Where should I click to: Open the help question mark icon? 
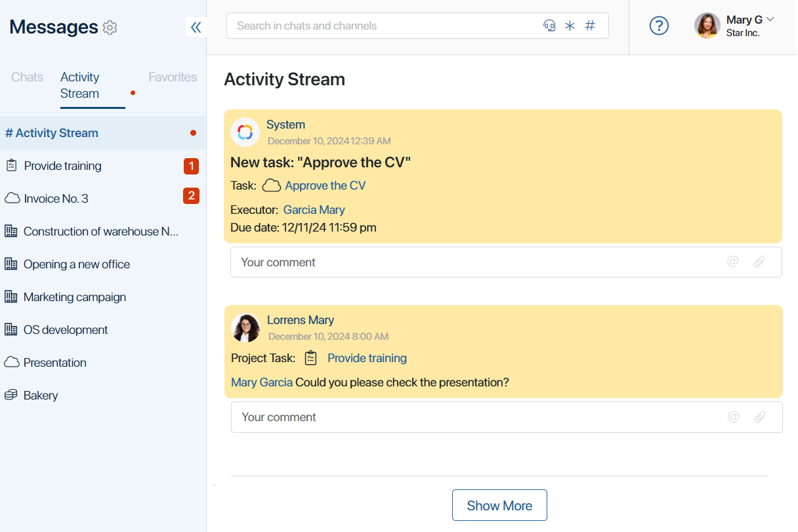tap(659, 26)
